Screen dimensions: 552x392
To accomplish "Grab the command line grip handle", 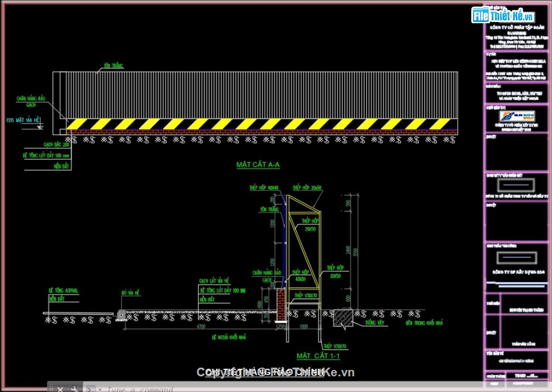I will pos(51,388).
